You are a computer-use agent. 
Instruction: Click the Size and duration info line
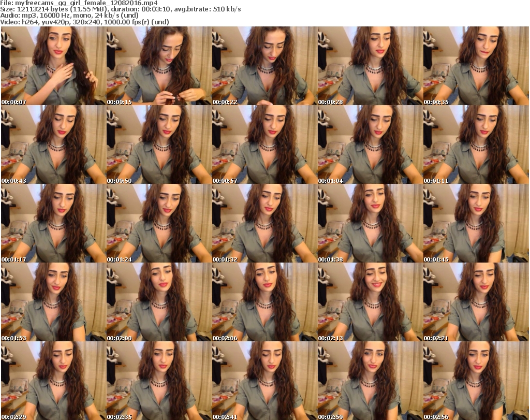point(121,9)
